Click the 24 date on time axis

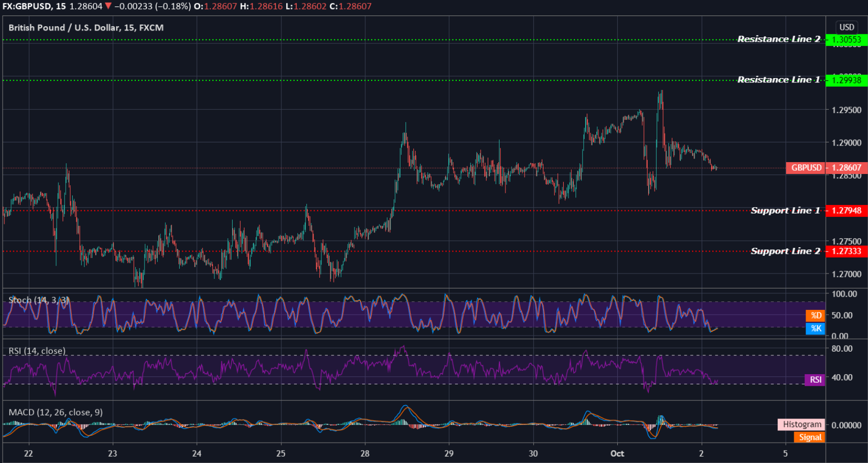point(197,453)
